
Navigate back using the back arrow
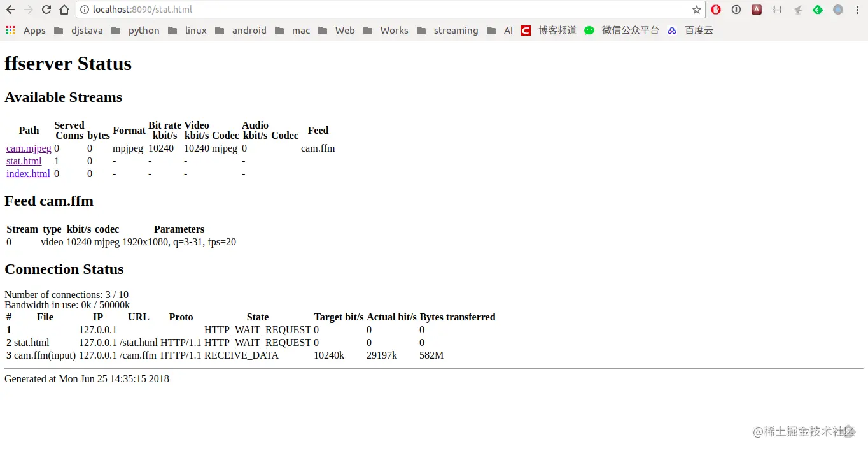tap(10, 10)
